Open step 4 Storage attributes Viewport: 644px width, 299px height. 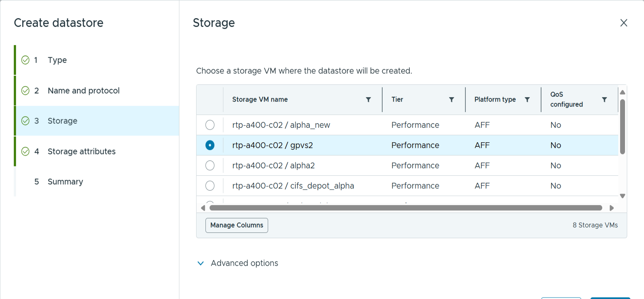coord(81,151)
